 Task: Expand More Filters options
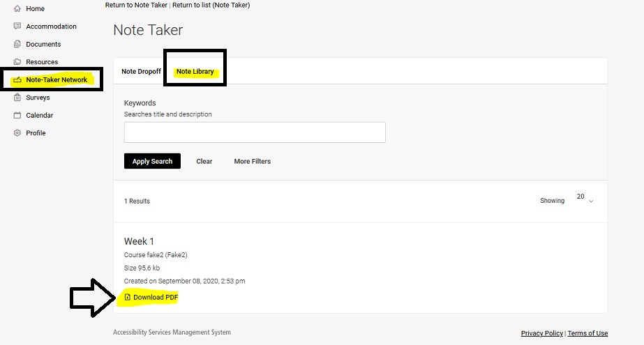tap(252, 161)
